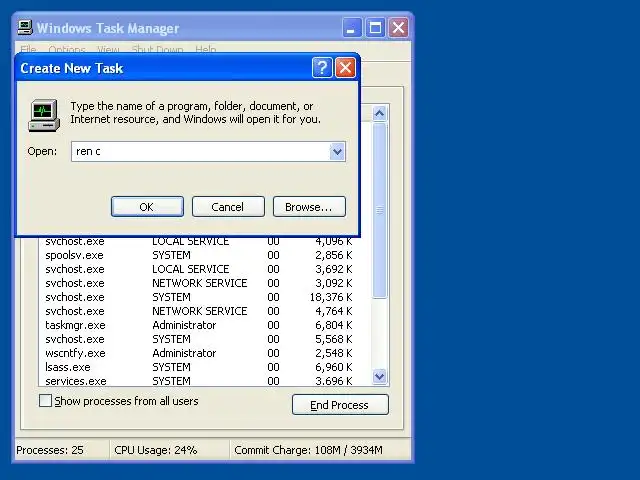Click the Windows Task Manager title bar icon
Viewport: 640px width, 480px height.
(x=24, y=27)
